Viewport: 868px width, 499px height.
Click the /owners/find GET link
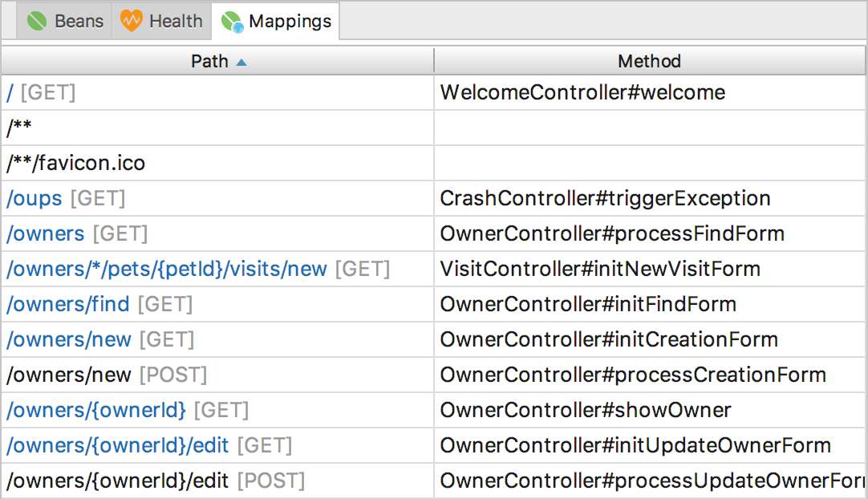[67, 304]
